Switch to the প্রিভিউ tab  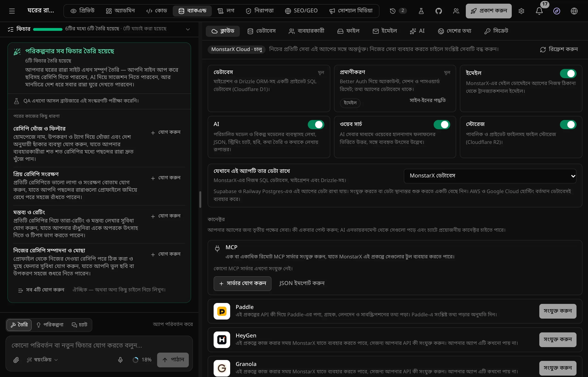pyautogui.click(x=82, y=11)
